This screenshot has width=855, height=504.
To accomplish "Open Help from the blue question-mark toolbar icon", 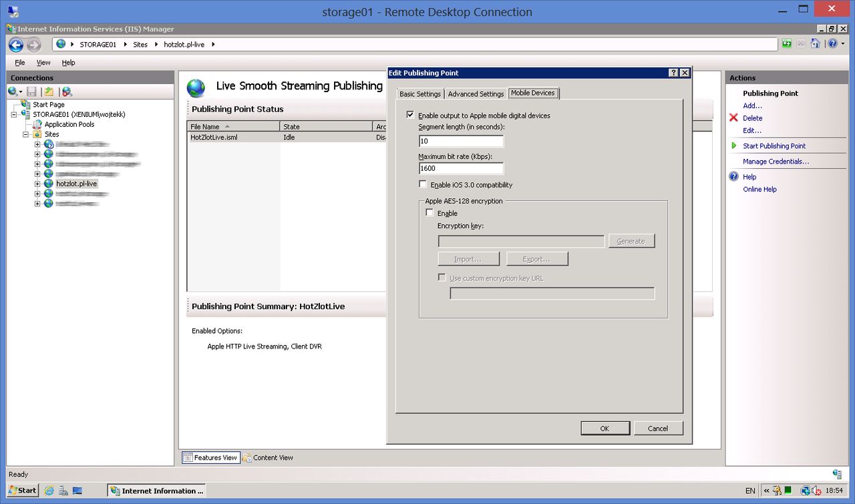I will coord(832,44).
